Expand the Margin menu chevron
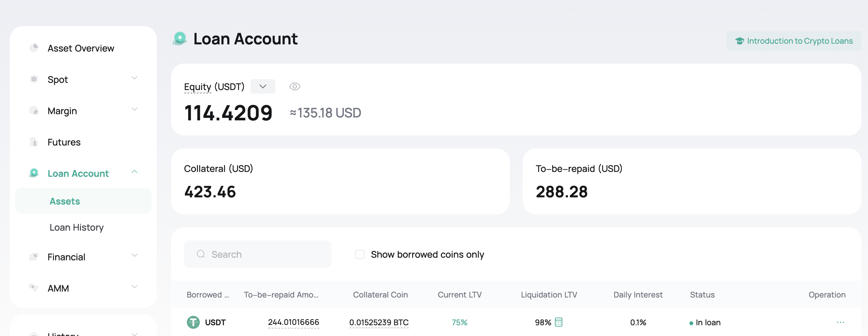868x336 pixels. click(x=134, y=109)
